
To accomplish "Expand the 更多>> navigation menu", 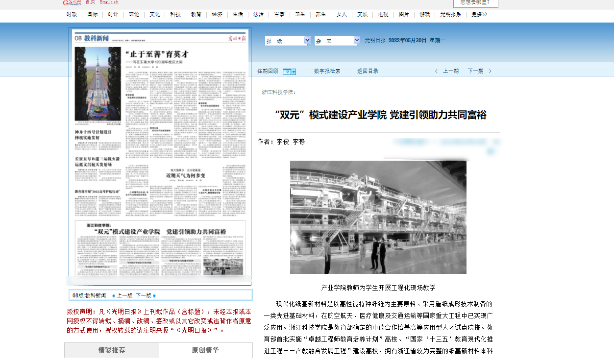I will (479, 15).
